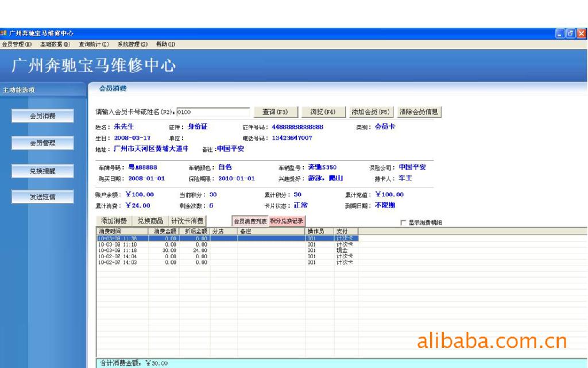Switch to the 积分兑换记录 tab
The image size is (588, 368).
tap(287, 221)
